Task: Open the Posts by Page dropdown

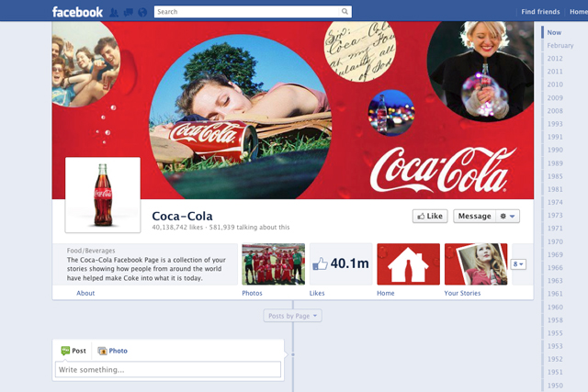Action: click(x=292, y=316)
